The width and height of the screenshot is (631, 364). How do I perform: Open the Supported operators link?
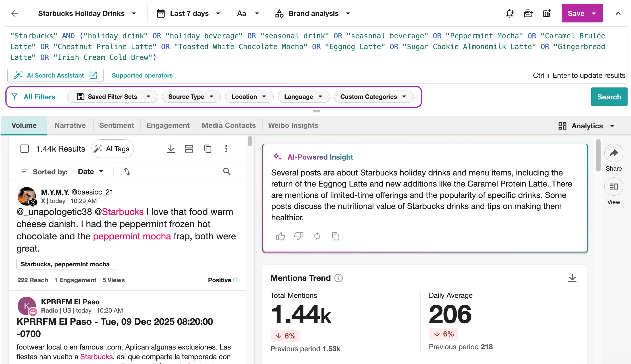pos(142,76)
